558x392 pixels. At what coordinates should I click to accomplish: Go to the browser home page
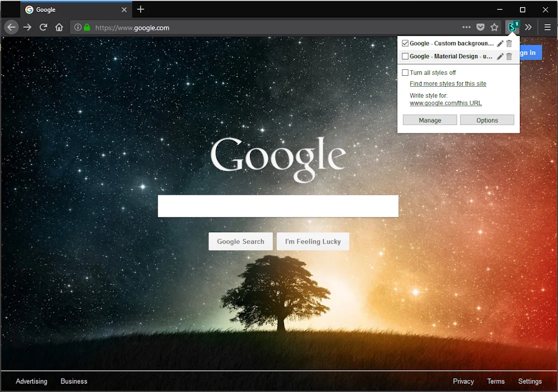pyautogui.click(x=59, y=27)
